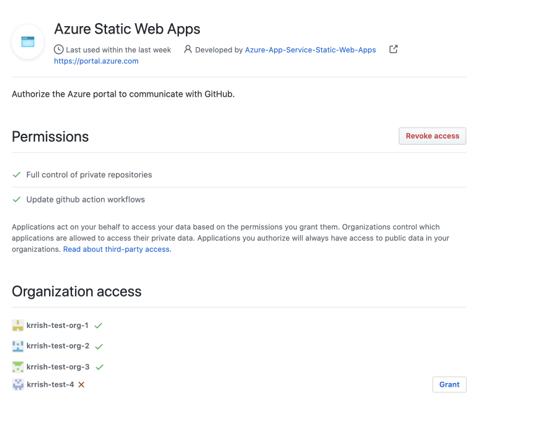
Task: Open the external link icon beside developer name
Action: click(393, 49)
